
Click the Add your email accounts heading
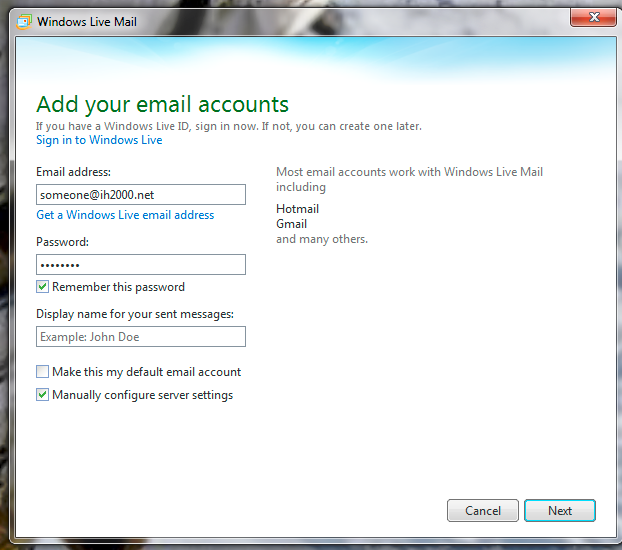point(162,104)
